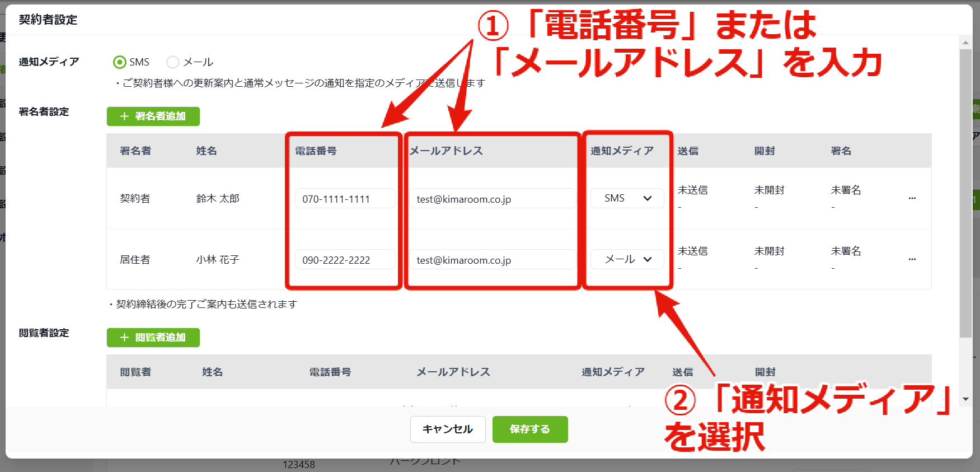This screenshot has height=472, width=980.
Task: Click the 保存する button
Action: pos(530,429)
